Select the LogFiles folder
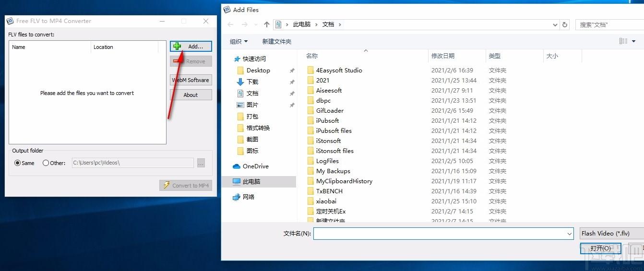The image size is (644, 271). 327,161
